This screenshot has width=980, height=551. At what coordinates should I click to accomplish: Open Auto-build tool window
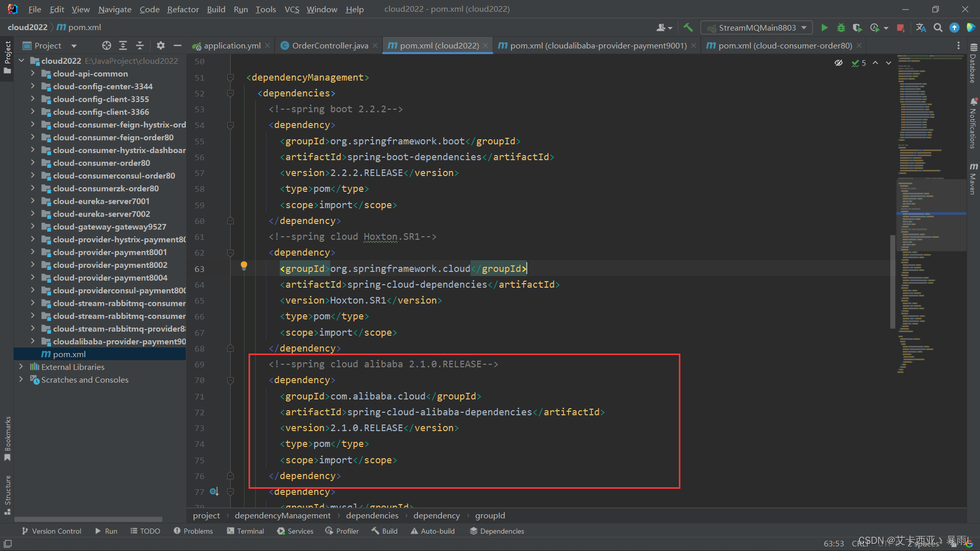(433, 531)
